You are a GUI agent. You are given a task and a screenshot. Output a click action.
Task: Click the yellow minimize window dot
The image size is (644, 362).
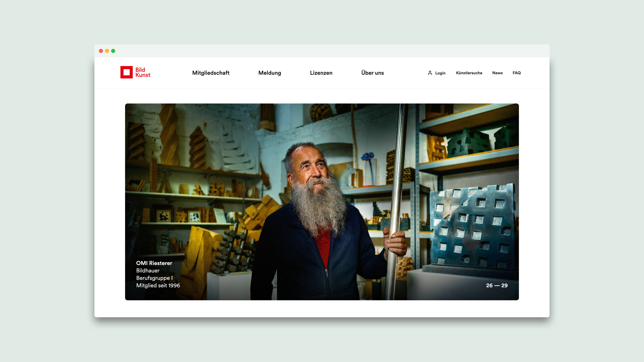(x=107, y=51)
